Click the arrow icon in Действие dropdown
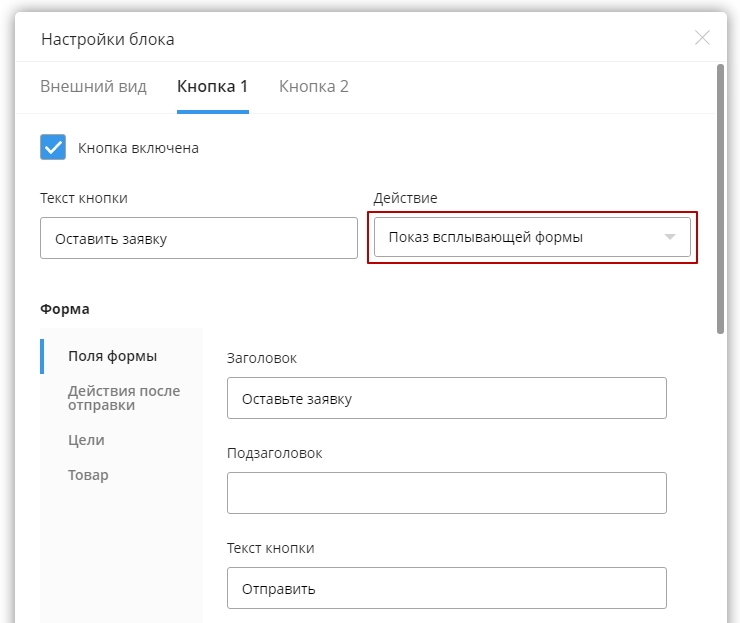The height and width of the screenshot is (623, 740). click(x=670, y=238)
